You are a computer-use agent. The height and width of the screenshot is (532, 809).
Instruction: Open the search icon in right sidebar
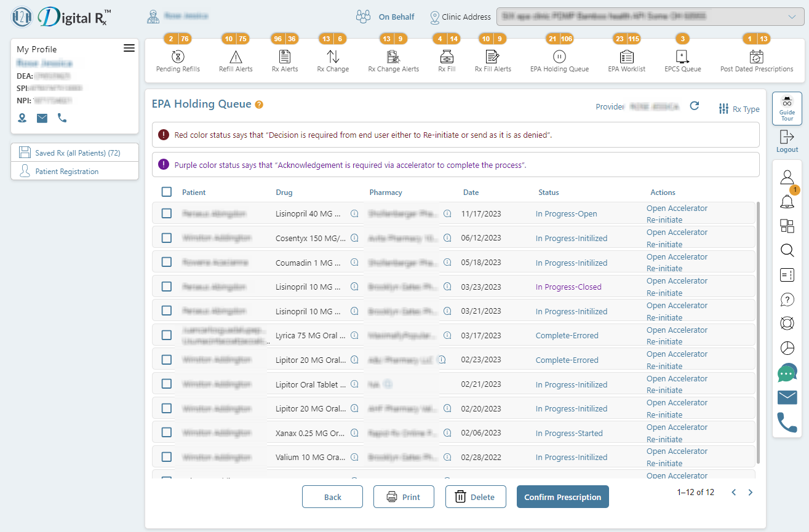[x=787, y=250]
